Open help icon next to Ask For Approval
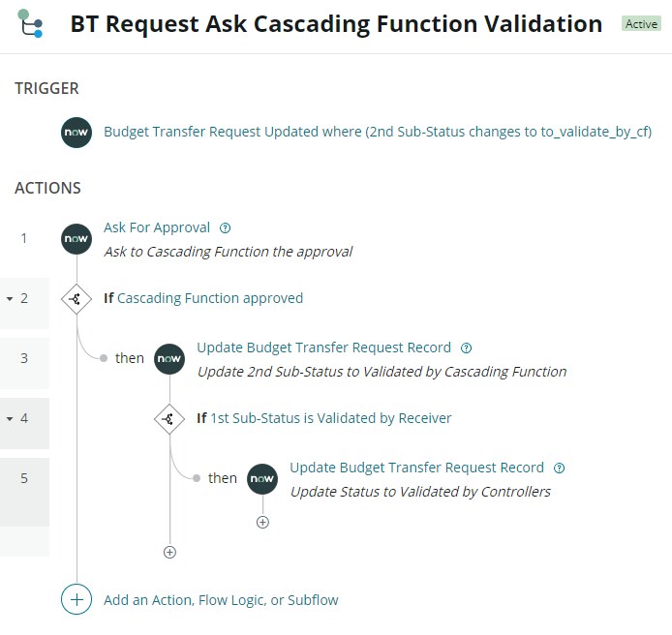Image resolution: width=672 pixels, height=635 pixels. [225, 227]
